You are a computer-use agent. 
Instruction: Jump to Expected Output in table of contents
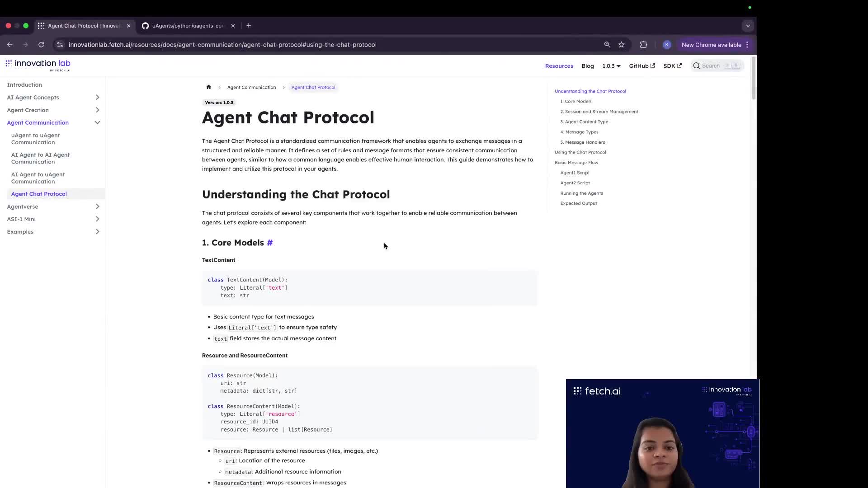579,203
